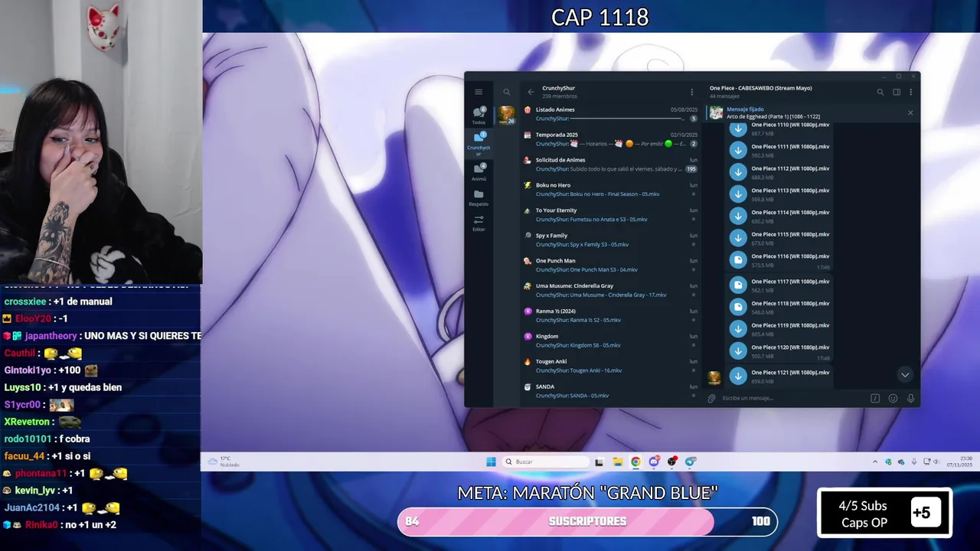Click the attach file paperclip icon
The image size is (980, 551).
click(711, 398)
